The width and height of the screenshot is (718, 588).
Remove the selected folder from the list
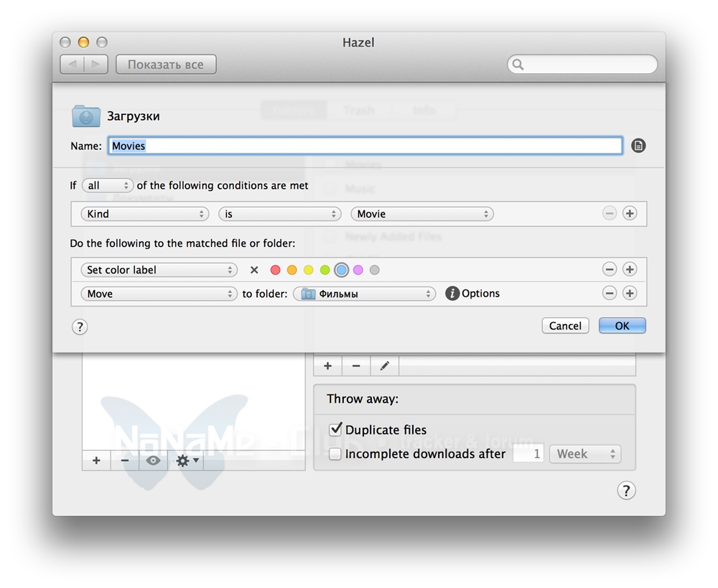coord(124,460)
